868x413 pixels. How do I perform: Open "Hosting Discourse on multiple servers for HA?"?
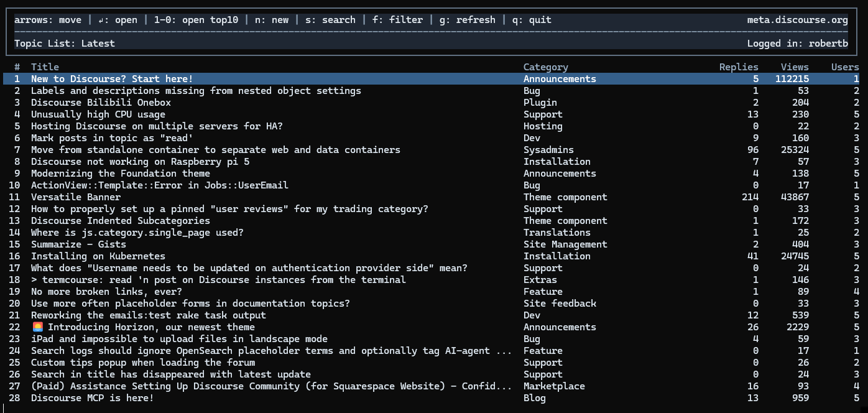coord(157,126)
